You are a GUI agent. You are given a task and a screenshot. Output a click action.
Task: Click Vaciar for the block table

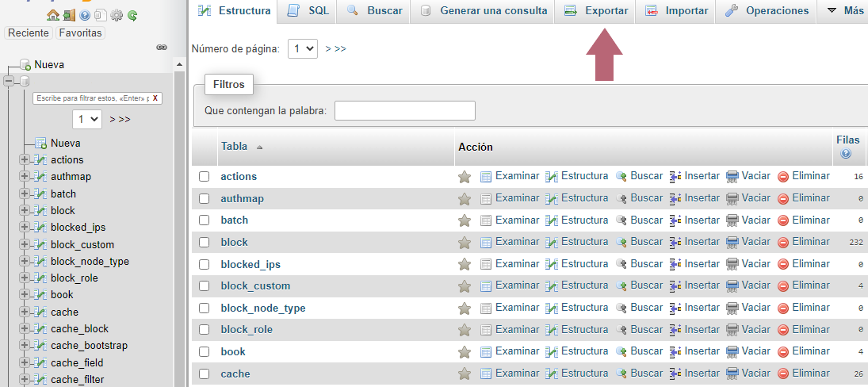coord(748,242)
